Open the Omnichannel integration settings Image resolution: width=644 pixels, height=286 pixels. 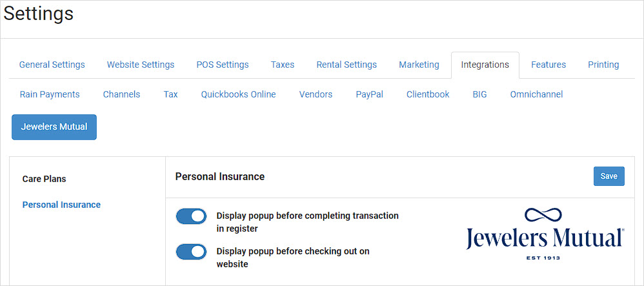click(x=536, y=94)
